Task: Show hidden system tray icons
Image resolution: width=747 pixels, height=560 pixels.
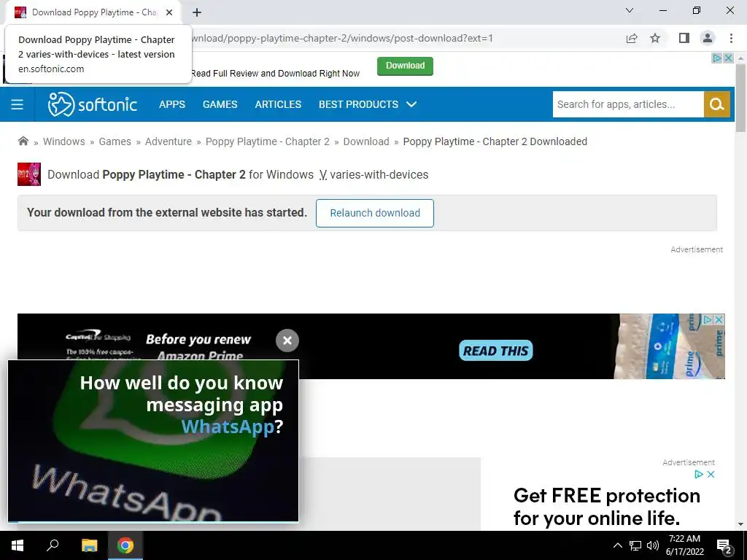Action: click(617, 545)
